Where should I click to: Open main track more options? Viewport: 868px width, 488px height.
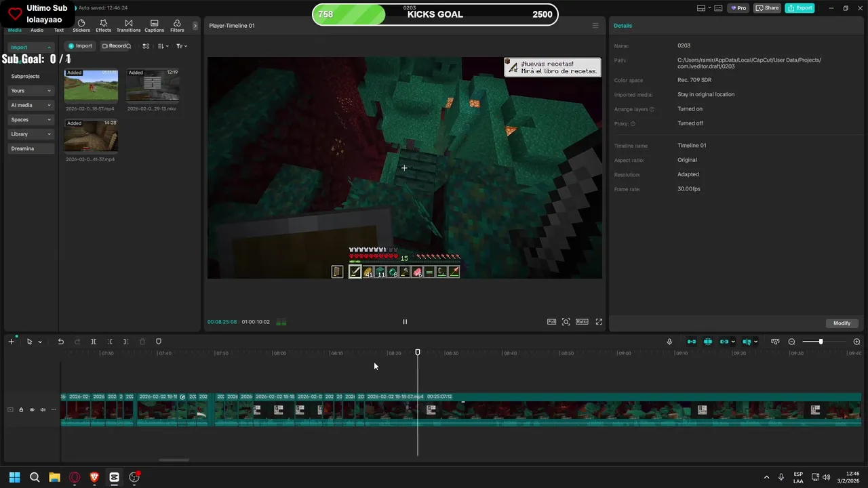click(x=54, y=409)
